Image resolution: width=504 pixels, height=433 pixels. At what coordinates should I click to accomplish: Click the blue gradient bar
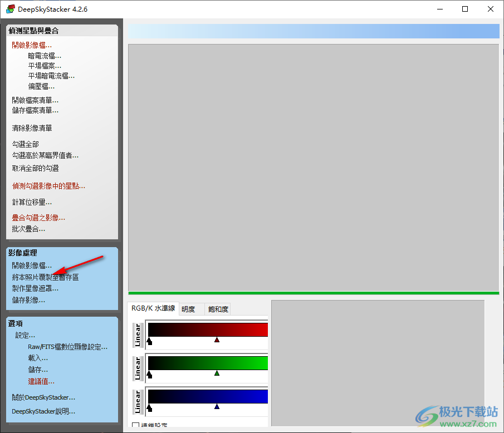point(208,397)
